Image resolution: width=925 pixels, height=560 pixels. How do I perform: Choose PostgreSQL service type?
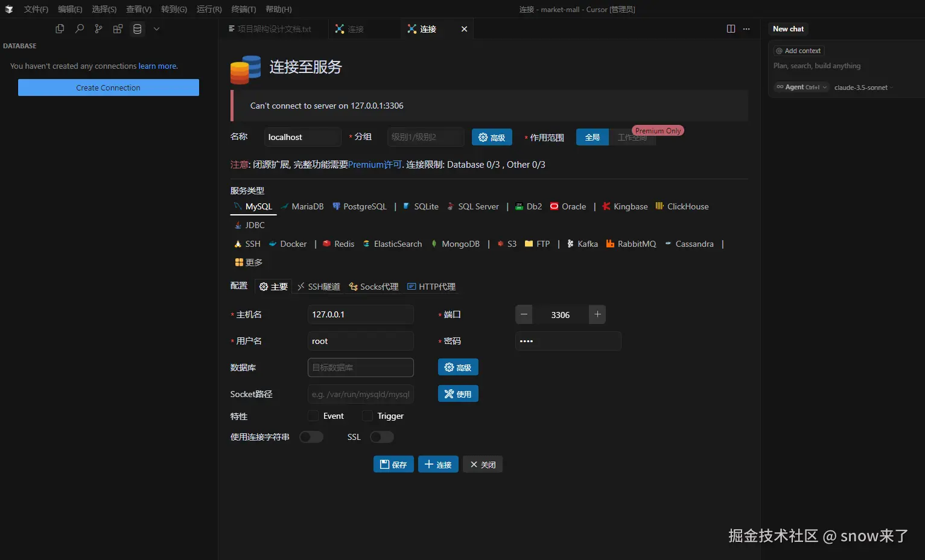[360, 206]
